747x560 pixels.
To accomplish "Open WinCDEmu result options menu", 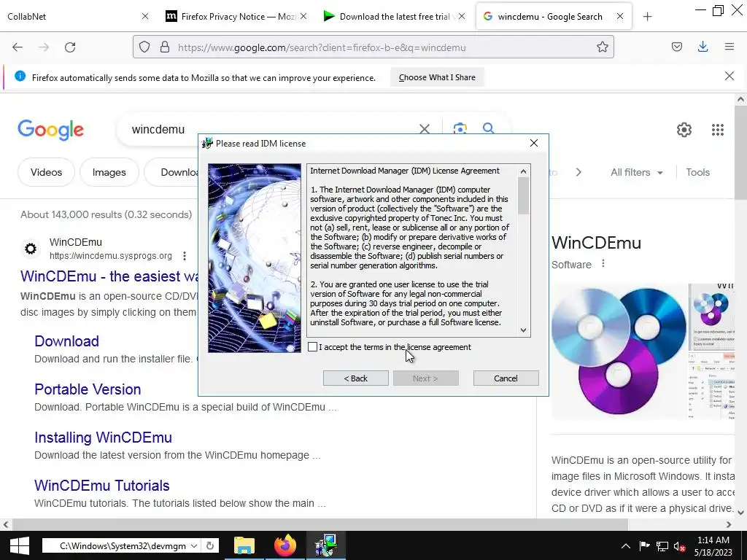I will [x=185, y=256].
